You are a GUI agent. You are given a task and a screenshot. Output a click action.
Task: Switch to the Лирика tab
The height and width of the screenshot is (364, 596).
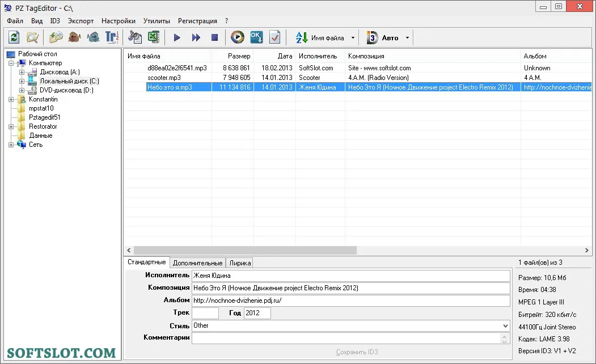pyautogui.click(x=240, y=263)
